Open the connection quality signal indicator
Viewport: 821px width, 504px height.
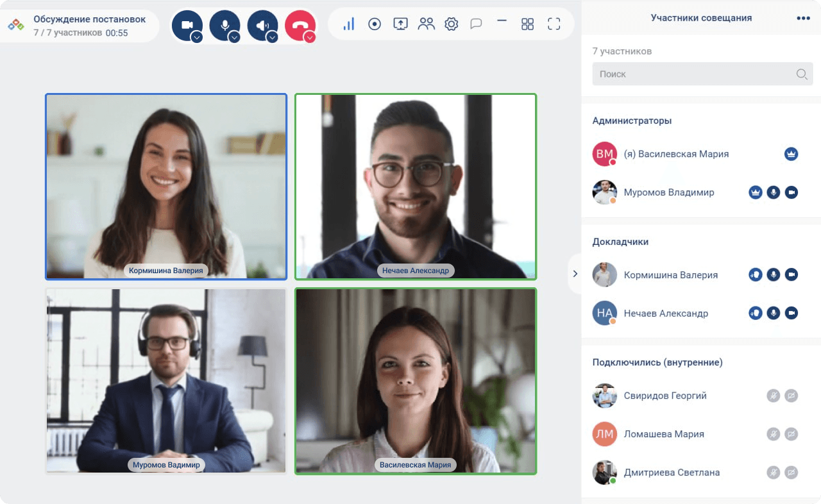pyautogui.click(x=349, y=24)
